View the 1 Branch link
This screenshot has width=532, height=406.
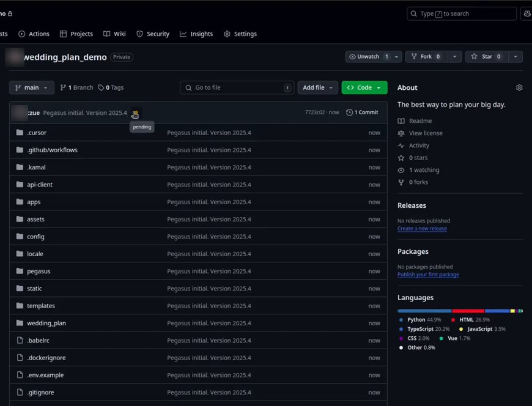(76, 87)
